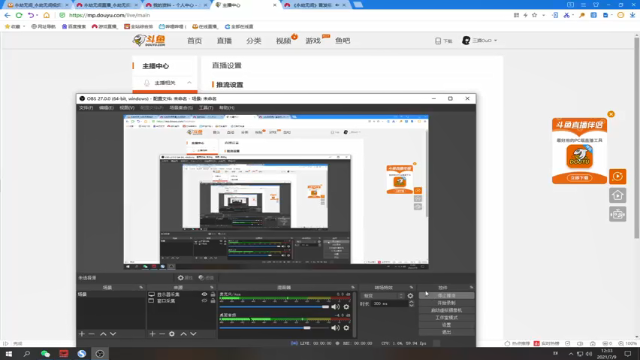Open the Controls dock popout icon
The width and height of the screenshot is (640, 360).
pos(471,287)
